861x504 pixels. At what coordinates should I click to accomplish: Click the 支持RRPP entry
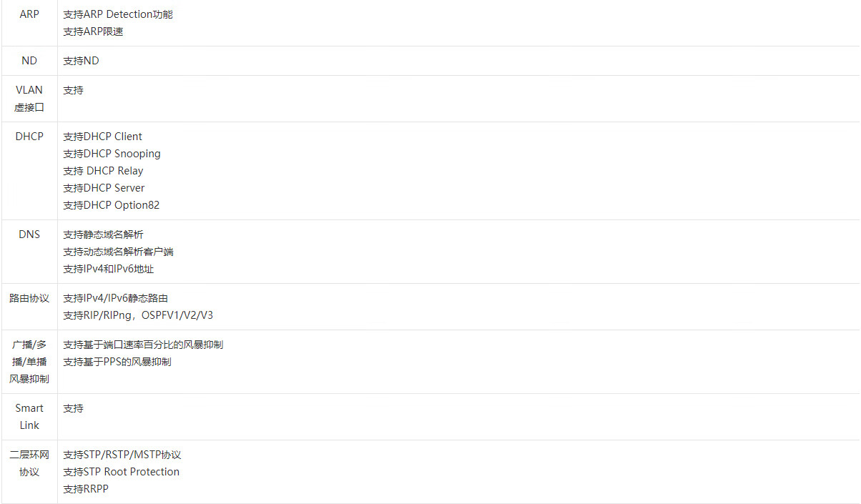click(86, 489)
